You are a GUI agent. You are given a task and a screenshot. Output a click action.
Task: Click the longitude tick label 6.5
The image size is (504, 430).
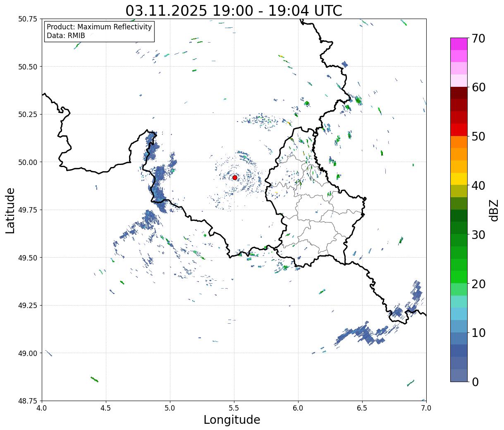(x=362, y=408)
